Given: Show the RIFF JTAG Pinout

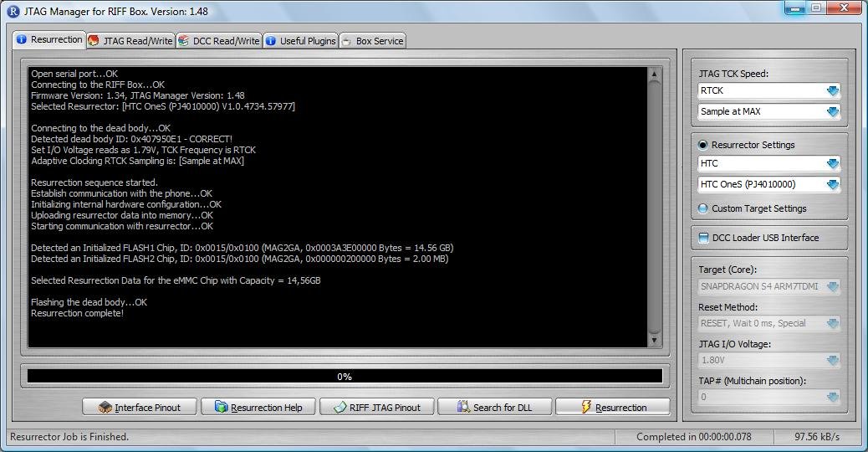Looking at the screenshot, I should point(377,407).
